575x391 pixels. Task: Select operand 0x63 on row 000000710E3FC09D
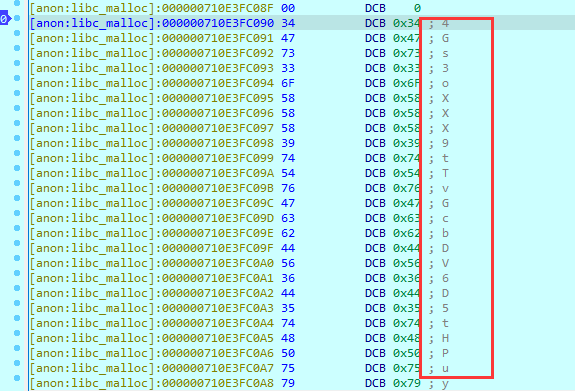406,218
